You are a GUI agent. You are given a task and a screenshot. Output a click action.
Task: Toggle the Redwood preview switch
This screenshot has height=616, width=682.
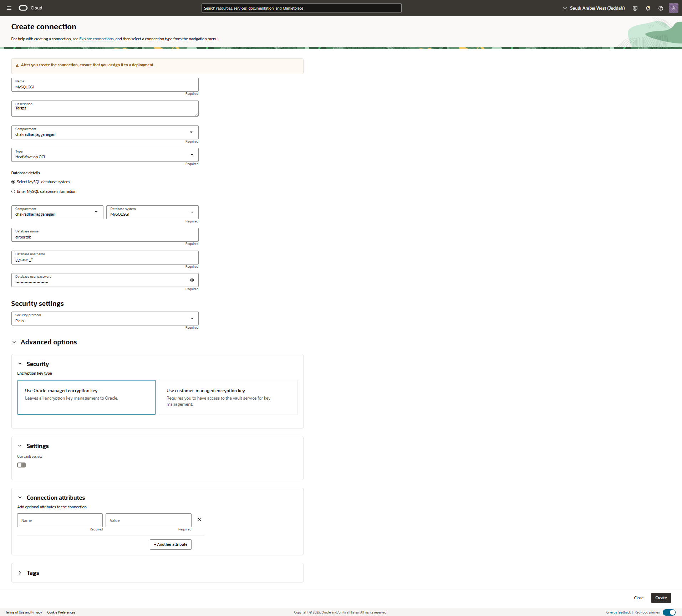(x=669, y=612)
